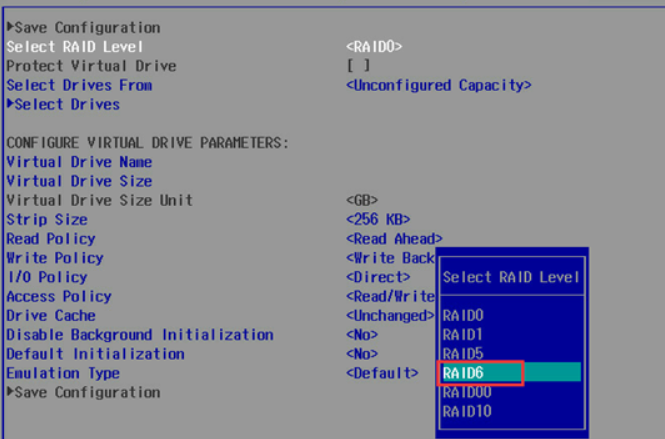Select RAID0 in the popup list
665x439 pixels.
click(x=462, y=315)
